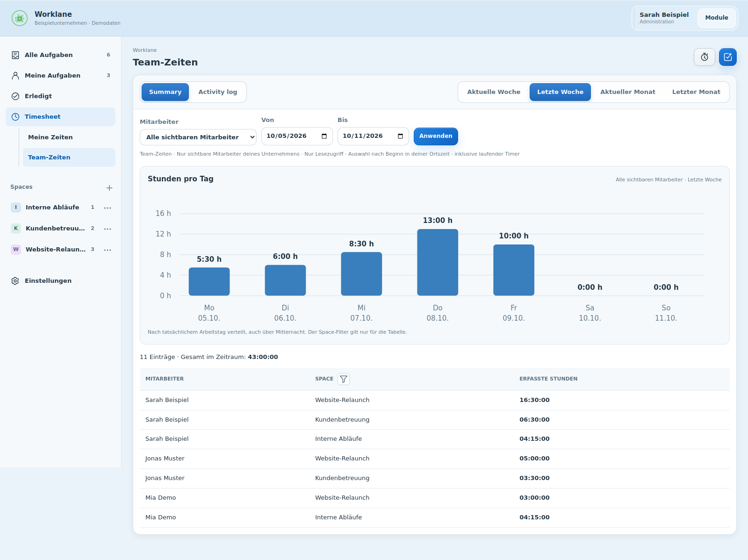The height and width of the screenshot is (560, 748).
Task: Select the Letzte Woche range
Action: click(x=560, y=92)
